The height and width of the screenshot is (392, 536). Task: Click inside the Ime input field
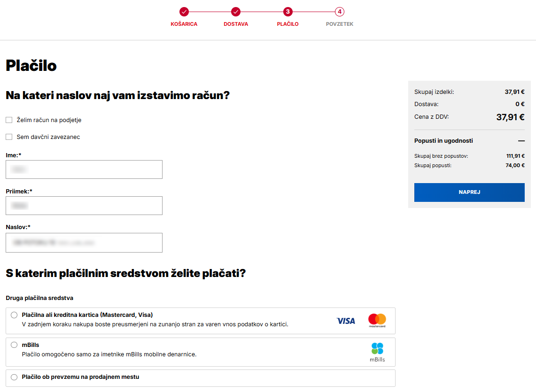(x=84, y=169)
